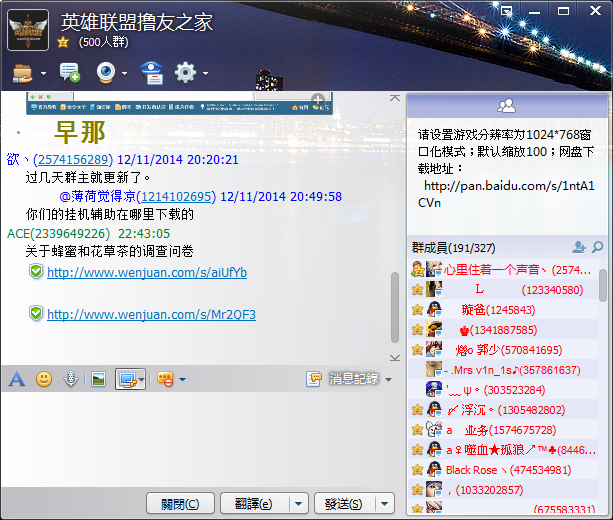Expand the message blocking dropdown arrow
The height and width of the screenshot is (520, 613).
tap(182, 379)
